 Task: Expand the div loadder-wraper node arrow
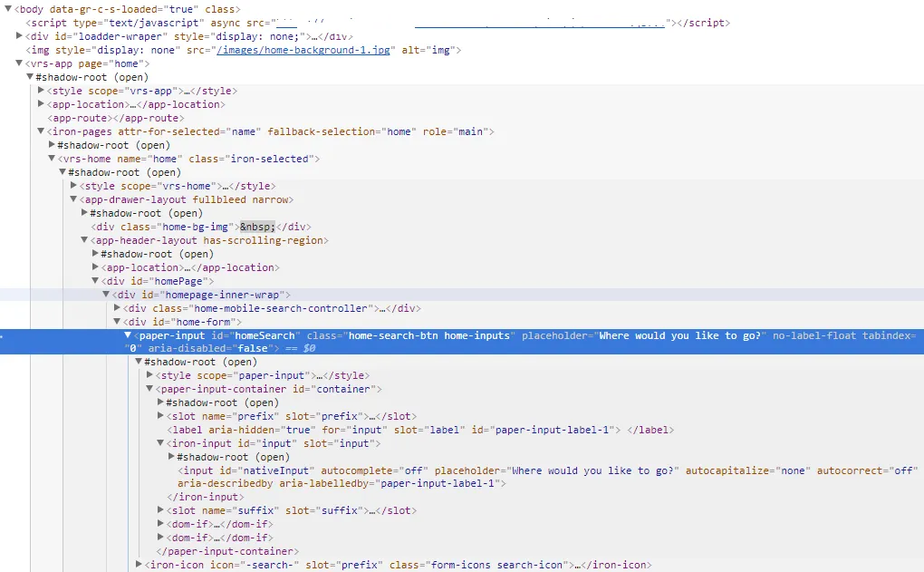point(19,36)
